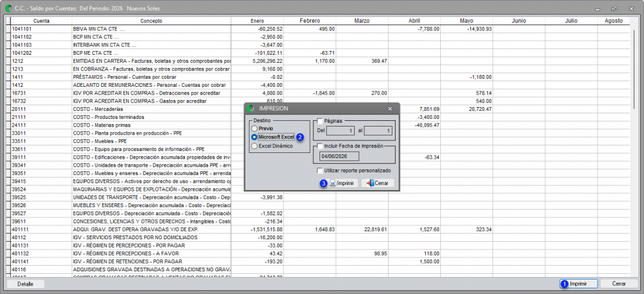Image resolution: width=644 pixels, height=294 pixels.
Task: Select account cell 33011
Action: 42,133
